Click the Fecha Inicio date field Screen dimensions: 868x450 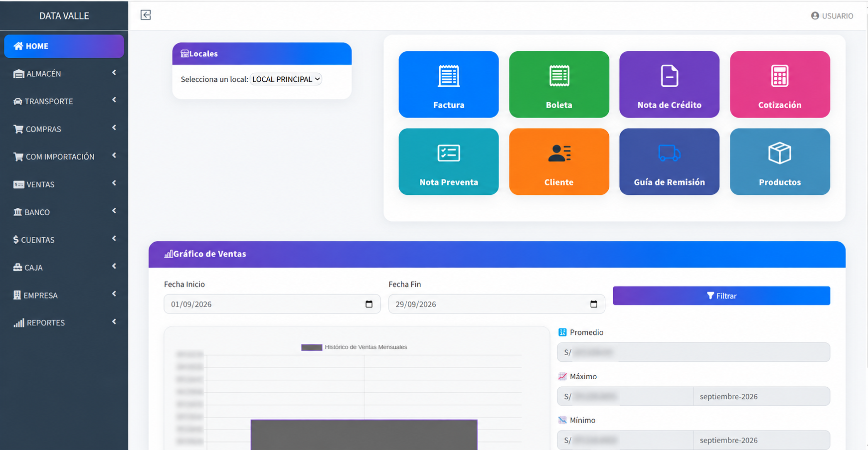click(x=272, y=304)
